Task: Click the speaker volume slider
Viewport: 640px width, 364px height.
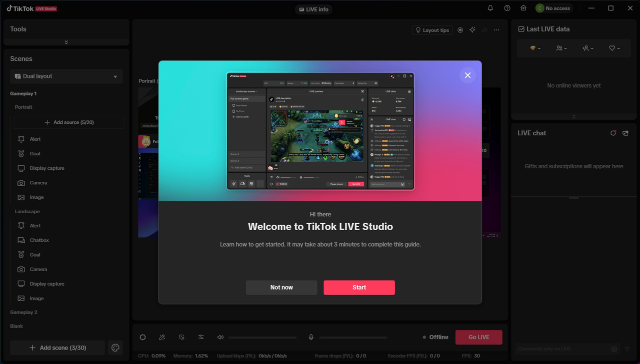Action: point(262,338)
